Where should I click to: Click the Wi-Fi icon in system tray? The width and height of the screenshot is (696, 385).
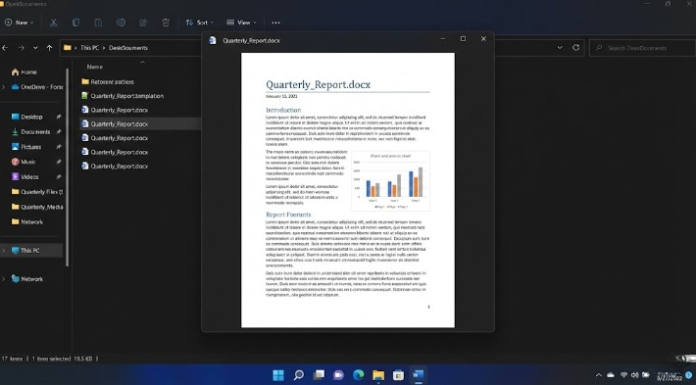click(x=624, y=375)
